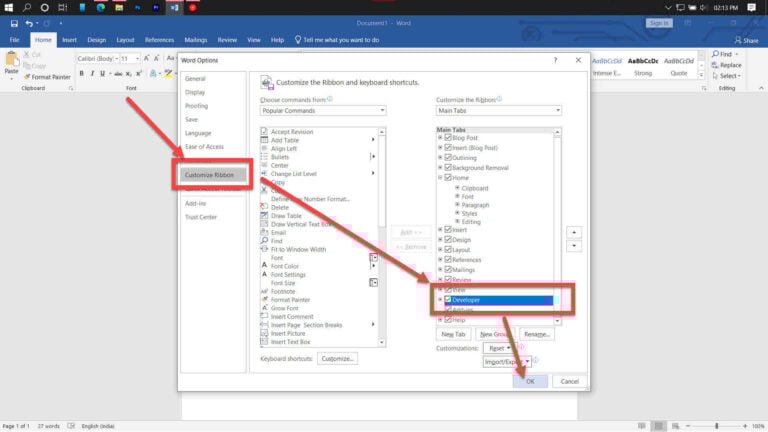Screen dimensions: 768x432
Task: Open File Explorer from the taskbar
Action: (x=119, y=7)
